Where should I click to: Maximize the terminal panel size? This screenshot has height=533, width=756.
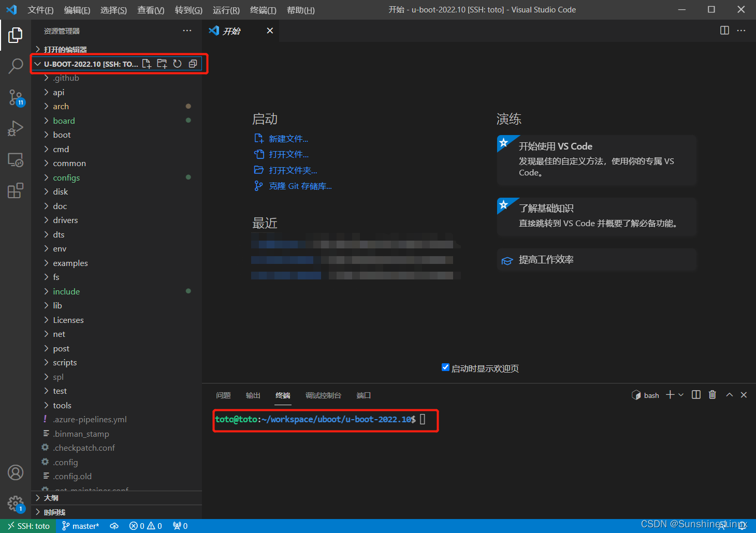pos(729,395)
